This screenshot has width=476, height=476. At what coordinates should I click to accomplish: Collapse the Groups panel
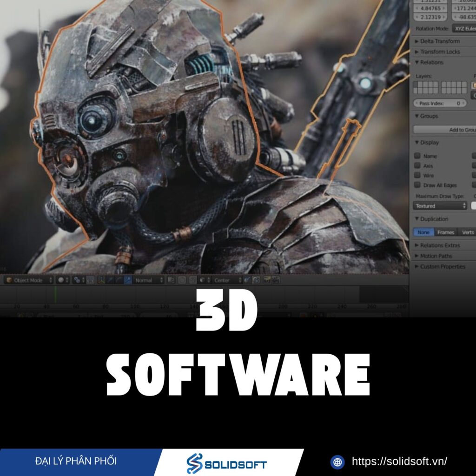(426, 116)
